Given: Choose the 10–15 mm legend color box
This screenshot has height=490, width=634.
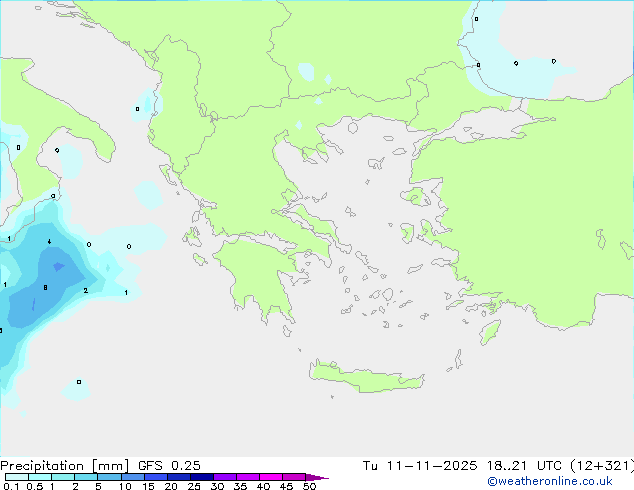Looking at the screenshot, I should 133,477.
